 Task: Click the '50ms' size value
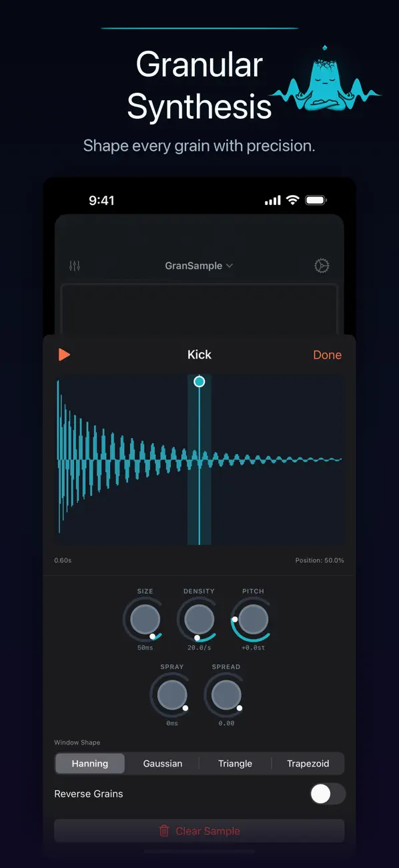point(145,648)
